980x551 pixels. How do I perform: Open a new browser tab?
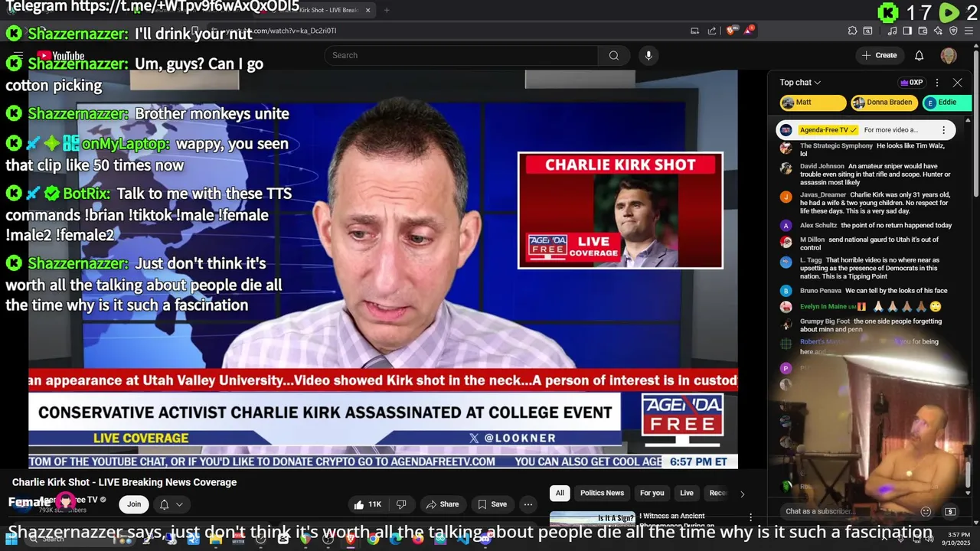387,10
